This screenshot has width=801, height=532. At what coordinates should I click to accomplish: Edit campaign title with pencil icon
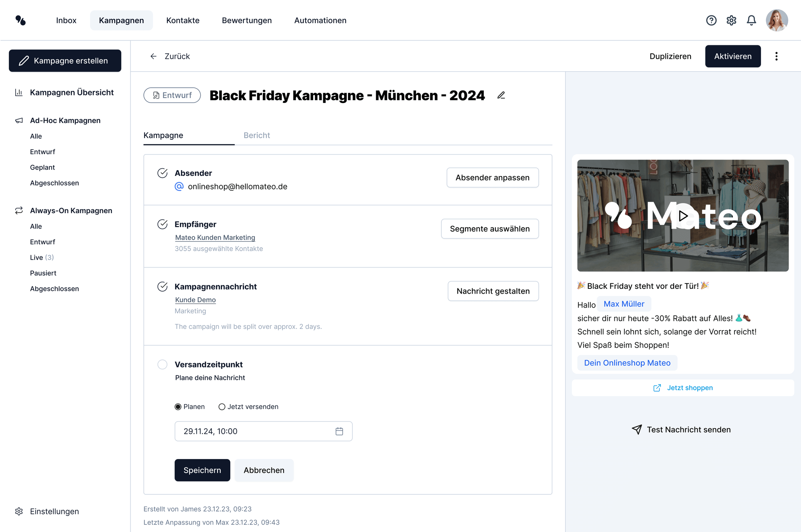[x=501, y=95]
